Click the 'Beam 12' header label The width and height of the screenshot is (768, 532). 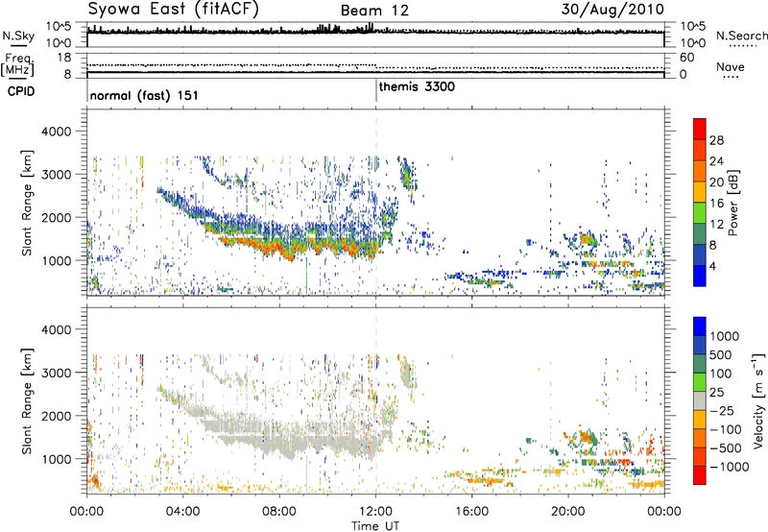pyautogui.click(x=374, y=11)
